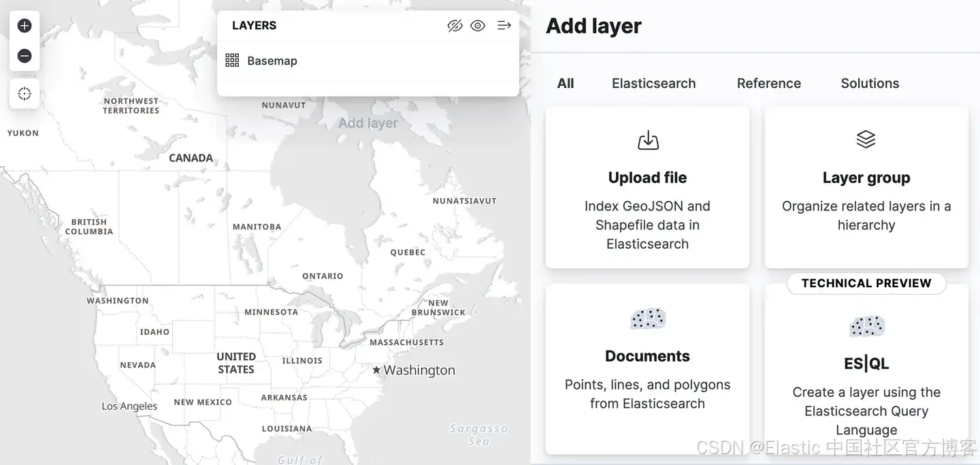Click the MANITOBA label on the map
980x465 pixels.
point(257,227)
